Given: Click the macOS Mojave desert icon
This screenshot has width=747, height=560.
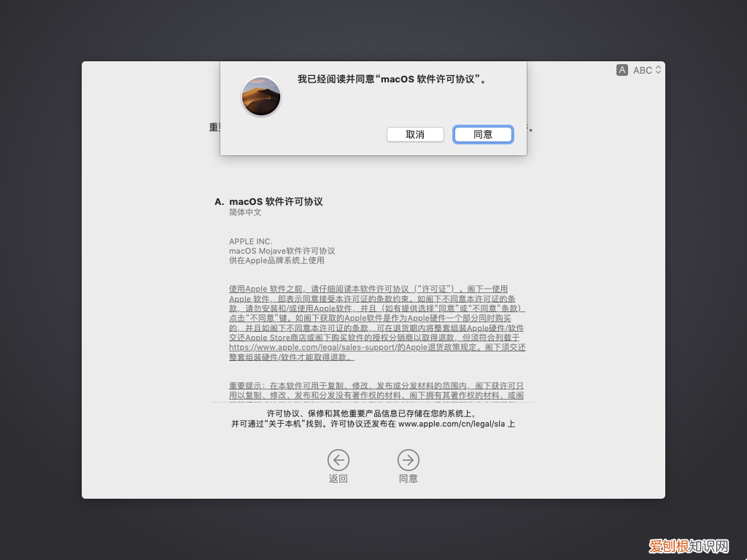Looking at the screenshot, I should click(261, 96).
